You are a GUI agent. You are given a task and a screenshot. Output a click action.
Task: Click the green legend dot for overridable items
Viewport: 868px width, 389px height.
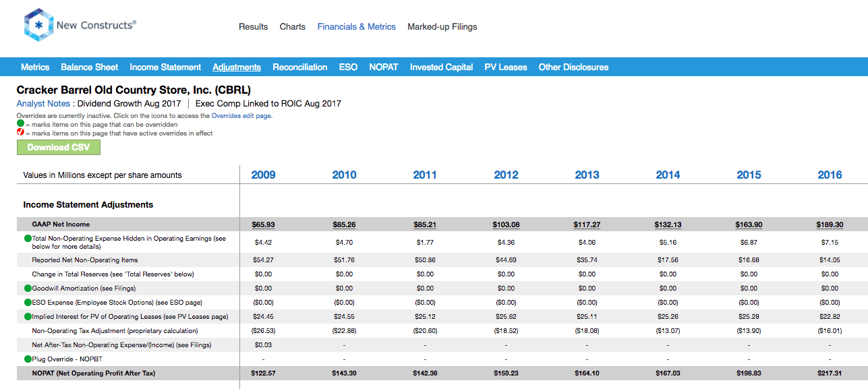coord(20,125)
